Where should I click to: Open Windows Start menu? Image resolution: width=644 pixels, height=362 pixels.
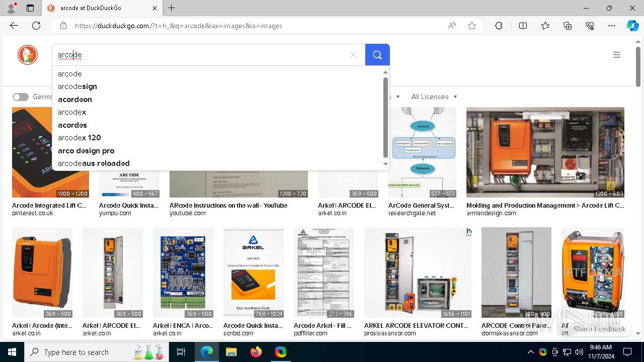point(12,352)
